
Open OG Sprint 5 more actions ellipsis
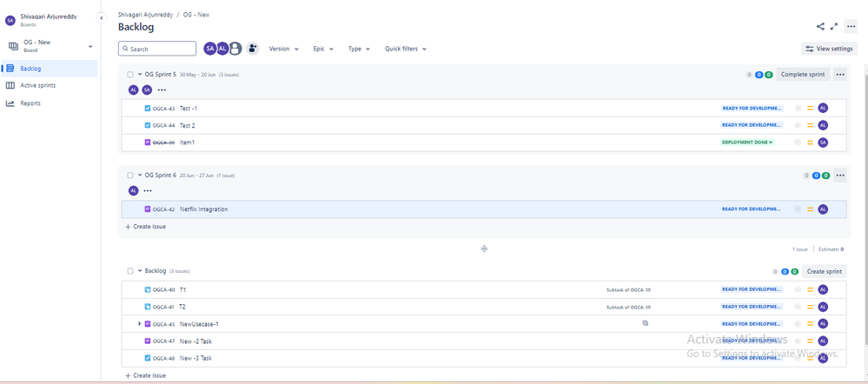tap(840, 75)
